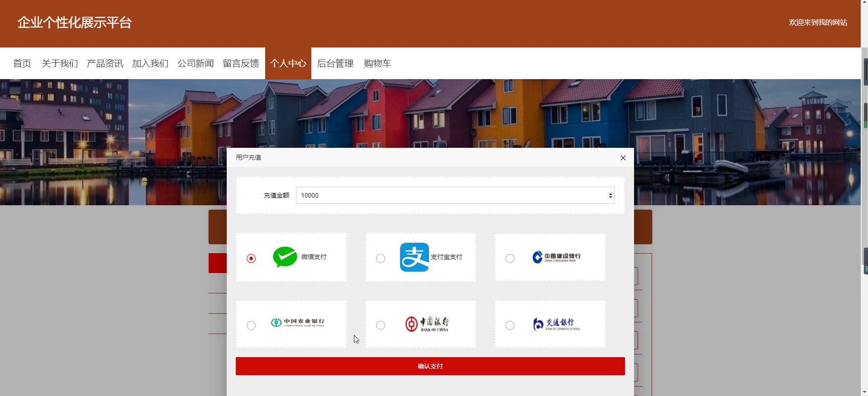This screenshot has height=396, width=868.
Task: Choose Bank of China radio button
Action: pos(381,325)
